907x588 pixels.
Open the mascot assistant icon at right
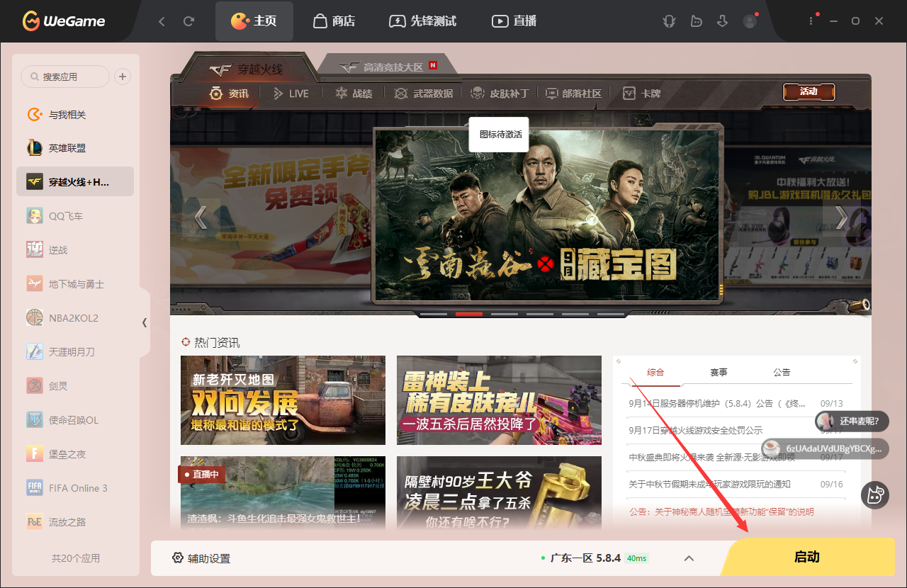click(874, 494)
